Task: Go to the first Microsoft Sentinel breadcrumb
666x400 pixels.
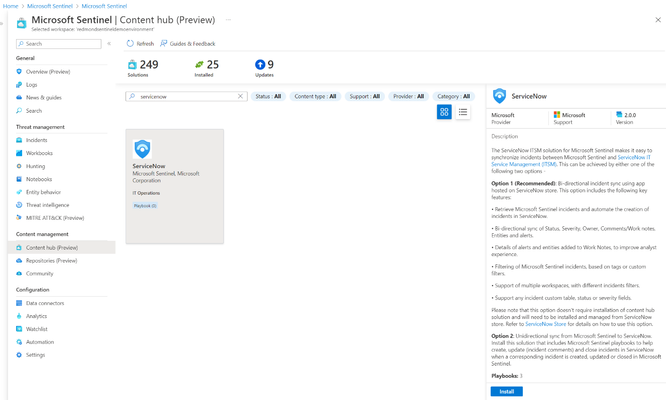Action: [x=50, y=6]
